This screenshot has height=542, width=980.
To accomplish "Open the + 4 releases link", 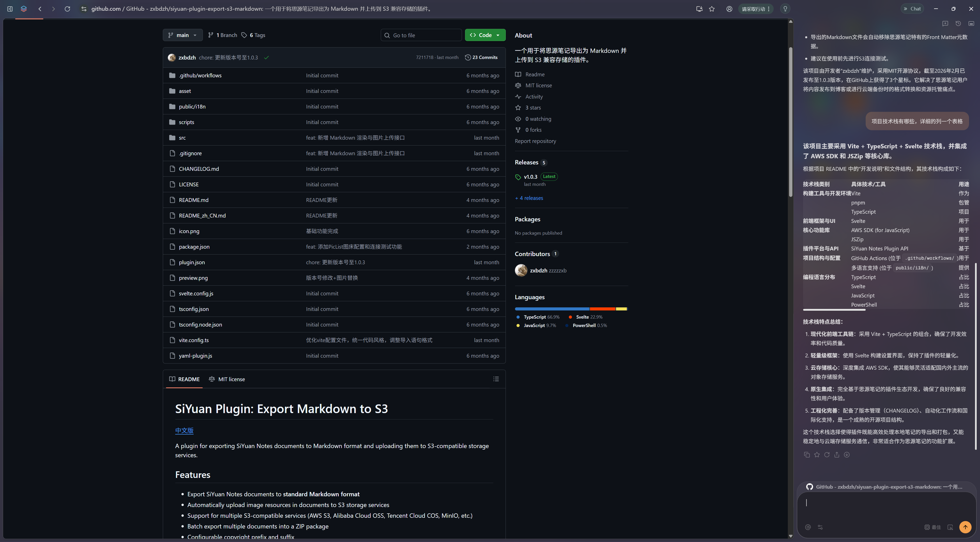I will tap(529, 198).
